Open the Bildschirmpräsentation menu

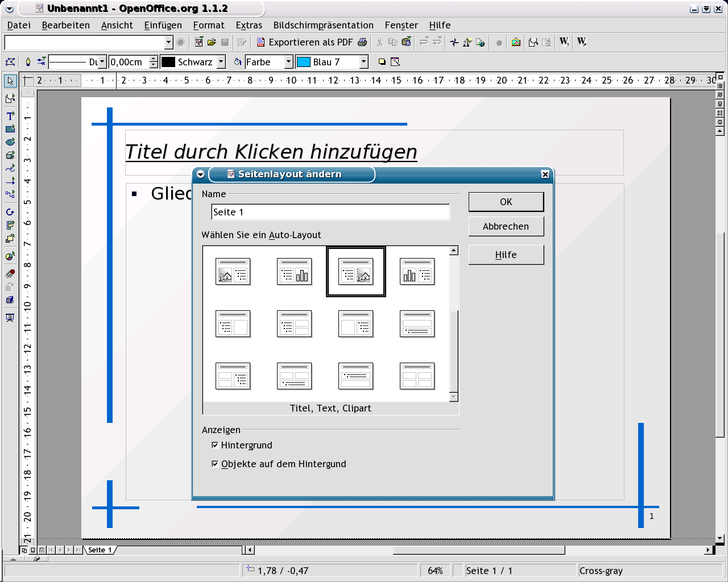coord(323,25)
